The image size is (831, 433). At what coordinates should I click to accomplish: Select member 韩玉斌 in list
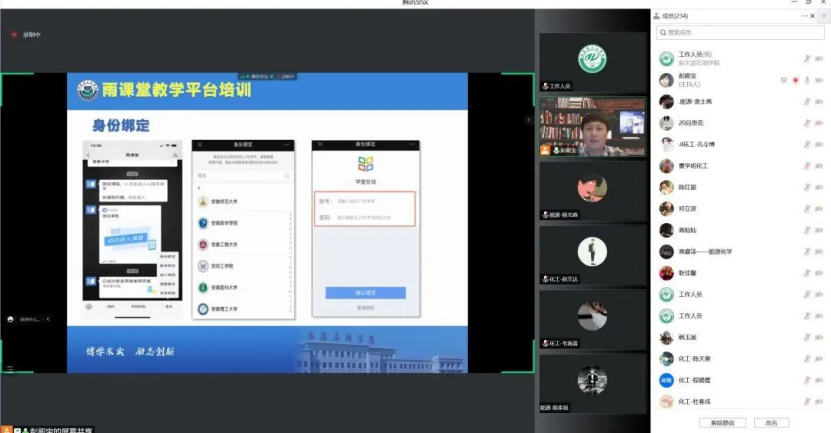pyautogui.click(x=740, y=337)
